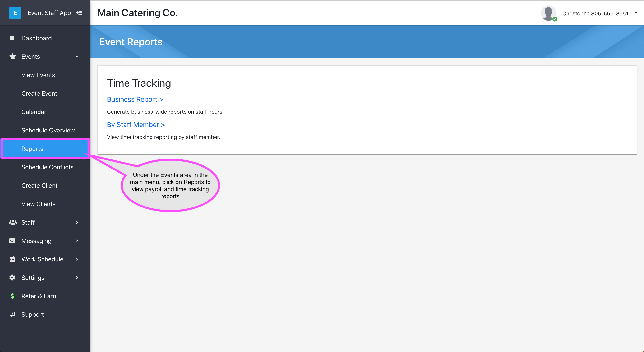
Task: Click the Refer & Earn dollar icon
Action: click(12, 296)
